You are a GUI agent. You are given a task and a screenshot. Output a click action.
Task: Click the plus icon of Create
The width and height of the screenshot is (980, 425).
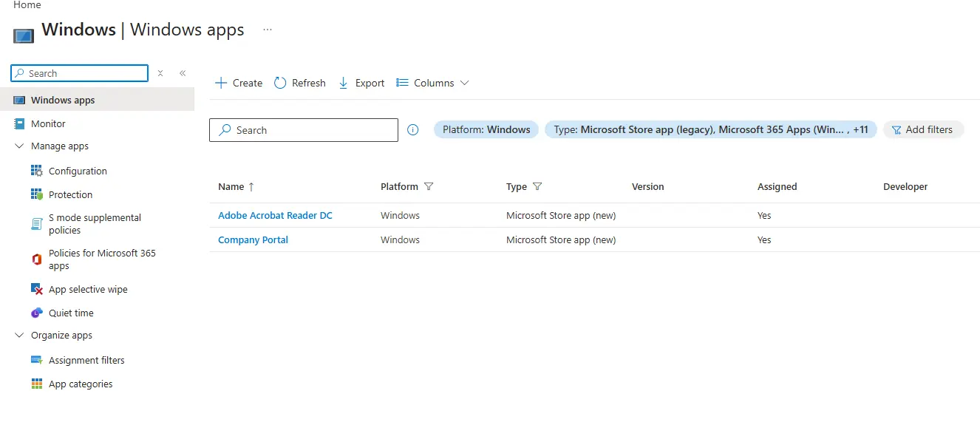221,83
